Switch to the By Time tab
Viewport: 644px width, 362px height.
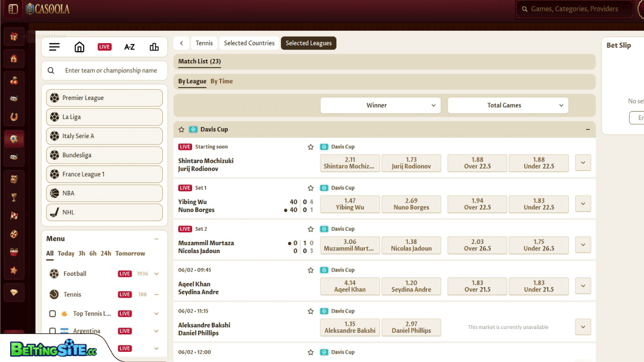tap(221, 81)
